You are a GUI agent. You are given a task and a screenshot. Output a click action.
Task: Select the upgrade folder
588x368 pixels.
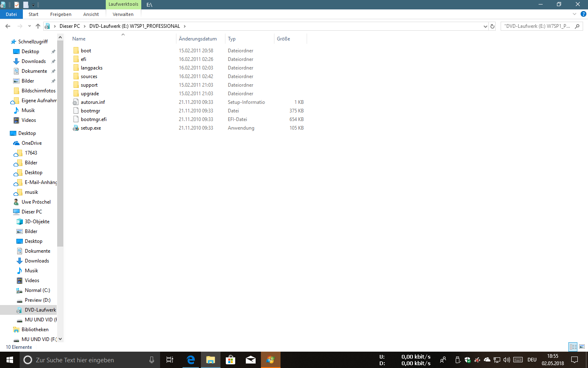89,94
